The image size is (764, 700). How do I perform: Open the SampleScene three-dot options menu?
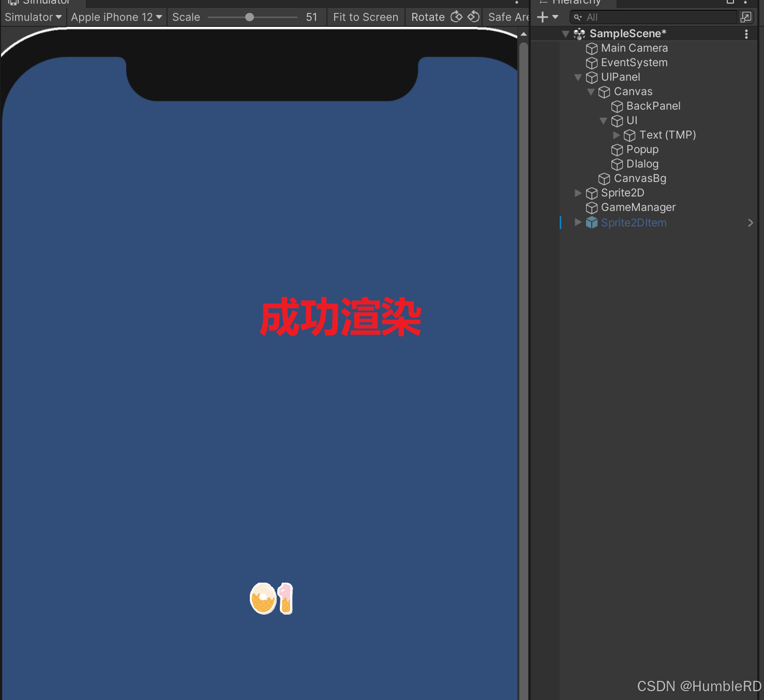point(746,34)
